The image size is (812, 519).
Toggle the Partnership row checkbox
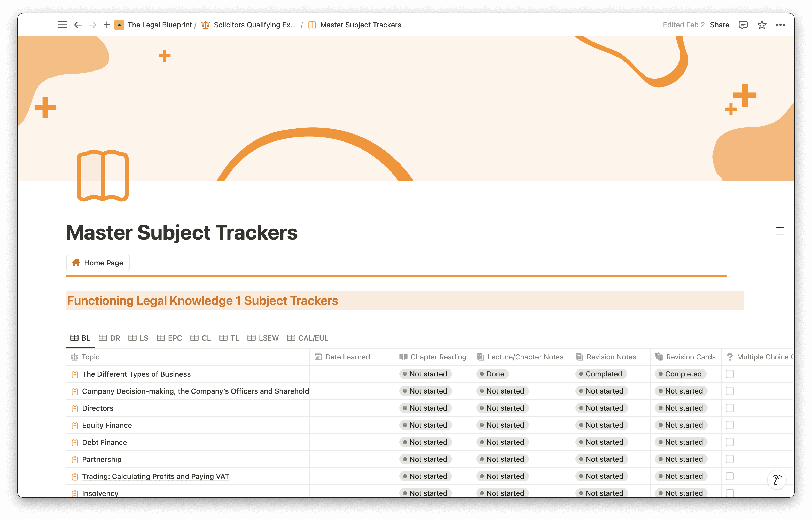[x=730, y=459]
